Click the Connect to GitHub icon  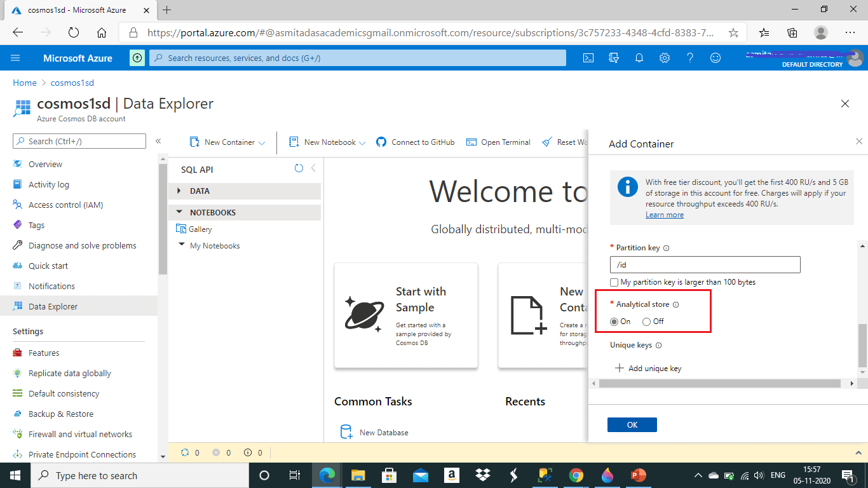click(x=381, y=142)
